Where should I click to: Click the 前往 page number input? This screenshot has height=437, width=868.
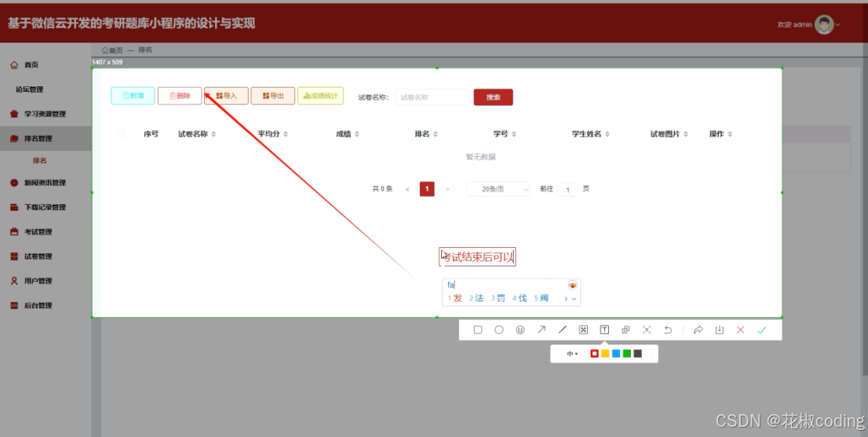567,189
